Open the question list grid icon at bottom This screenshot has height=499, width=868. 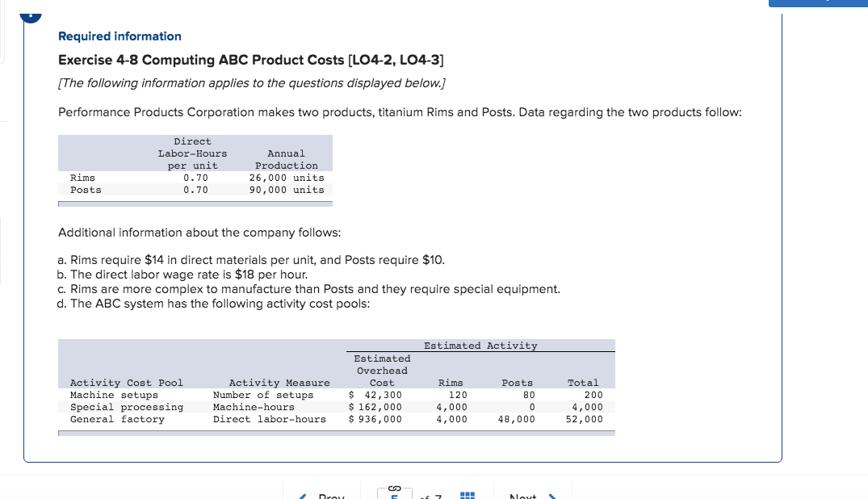pyautogui.click(x=467, y=493)
